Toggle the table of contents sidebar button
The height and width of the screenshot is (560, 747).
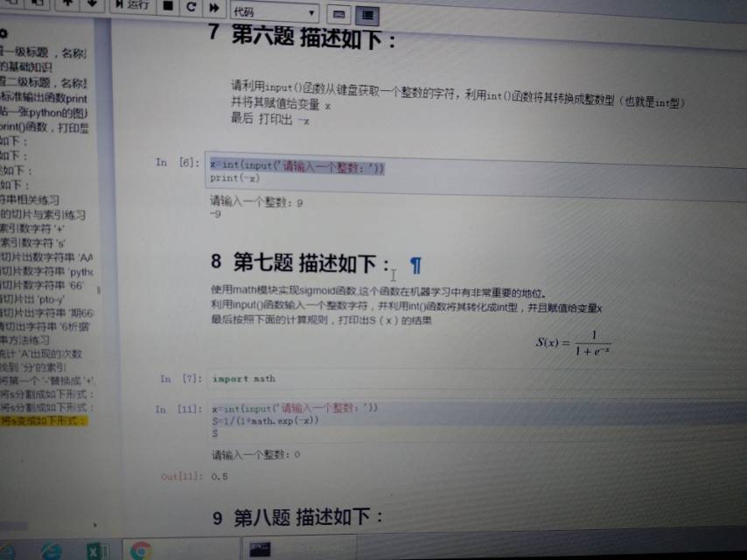click(367, 16)
